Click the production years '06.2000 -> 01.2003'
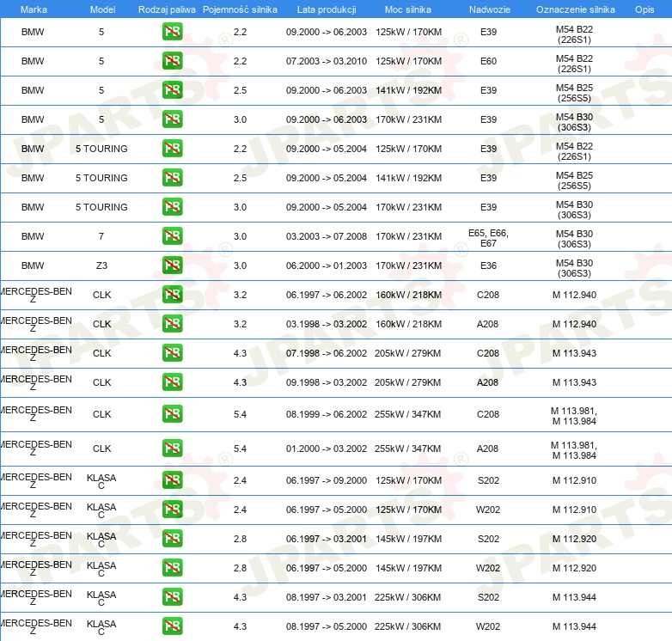Viewport: 672px width, 641px height. coord(327,266)
